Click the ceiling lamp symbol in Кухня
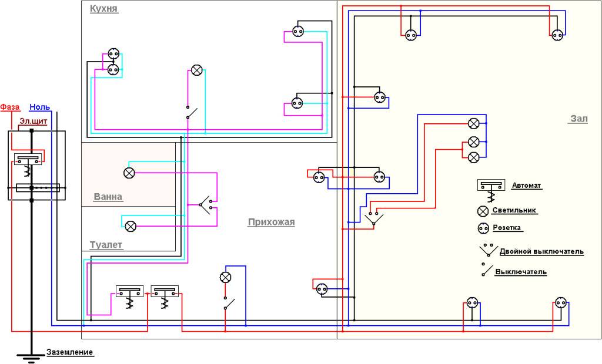 [x=197, y=70]
